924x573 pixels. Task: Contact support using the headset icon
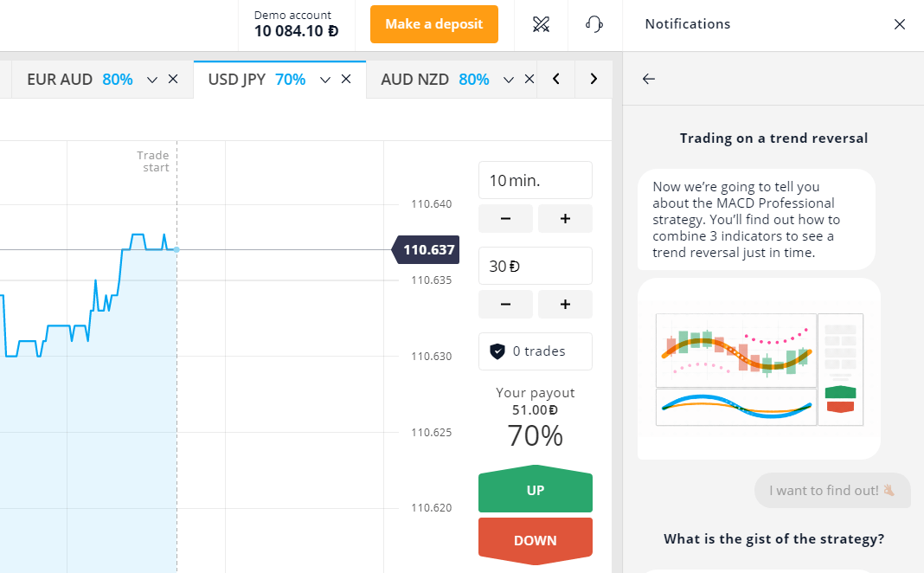(594, 24)
